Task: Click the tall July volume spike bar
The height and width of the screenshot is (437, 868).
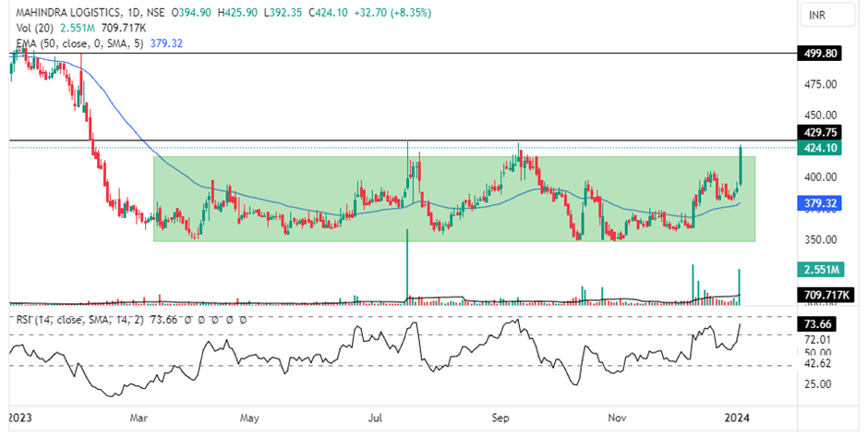Action: pyautogui.click(x=406, y=268)
